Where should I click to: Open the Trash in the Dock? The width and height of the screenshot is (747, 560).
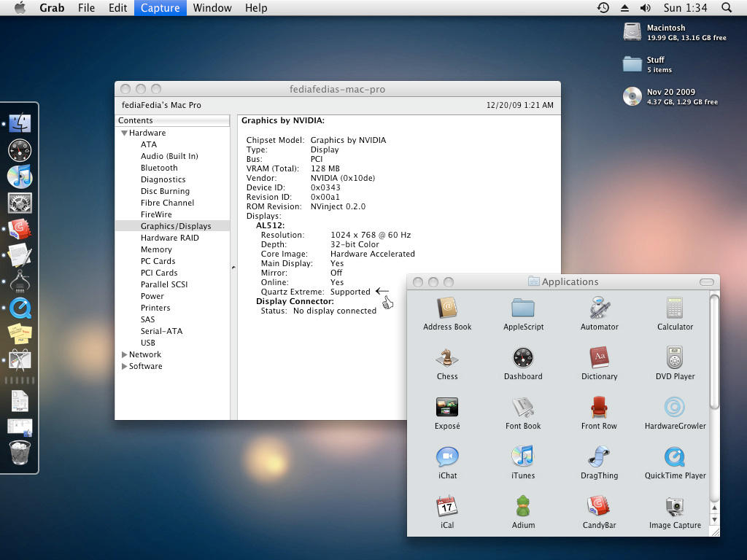click(20, 453)
